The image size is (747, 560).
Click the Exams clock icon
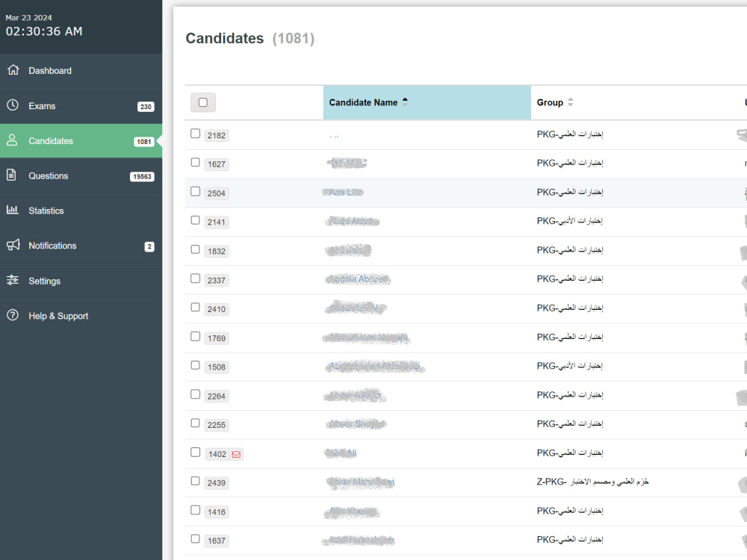[x=13, y=105]
